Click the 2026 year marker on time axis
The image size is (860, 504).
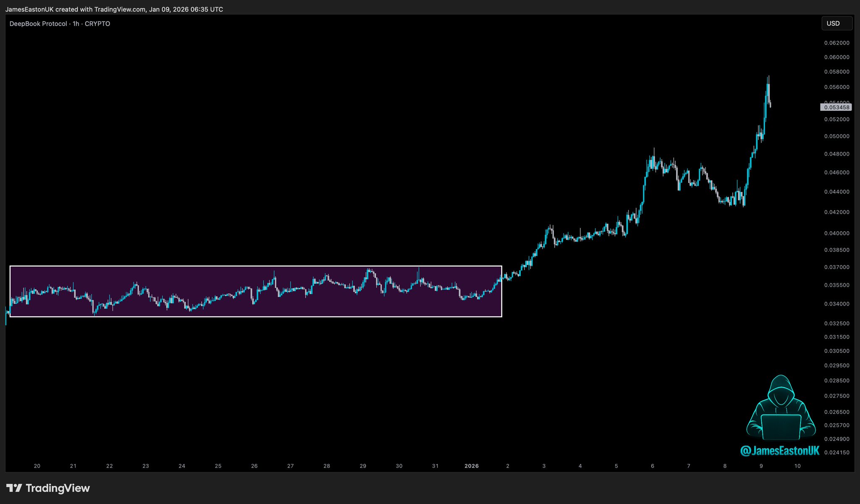[471, 466]
